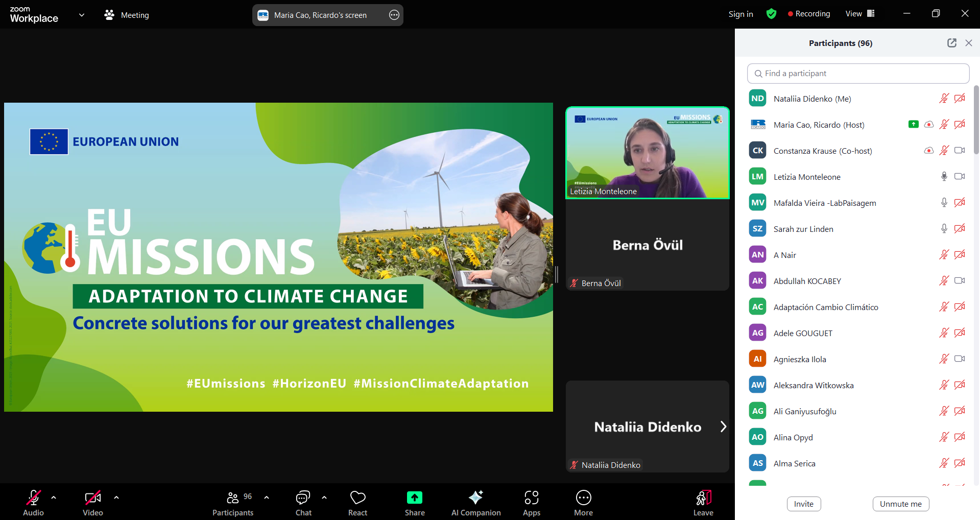
Task: Click Sarah zur Linden's camera-off icon
Action: (x=960, y=228)
